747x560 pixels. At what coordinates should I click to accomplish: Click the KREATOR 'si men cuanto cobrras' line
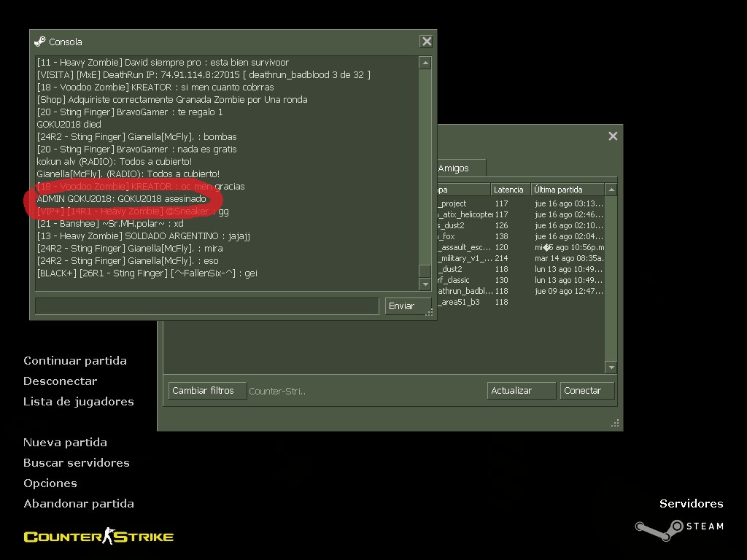pos(155,87)
